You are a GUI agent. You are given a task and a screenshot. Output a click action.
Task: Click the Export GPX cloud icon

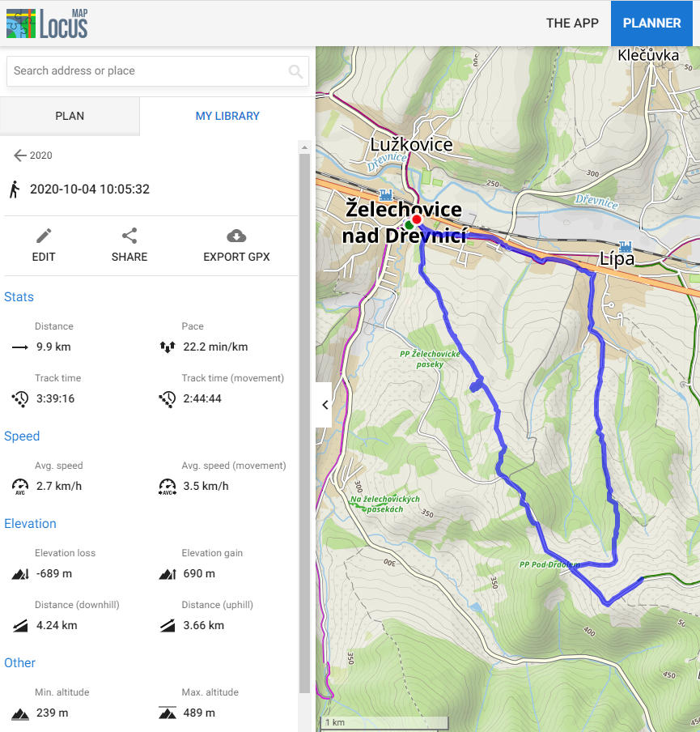[236, 236]
